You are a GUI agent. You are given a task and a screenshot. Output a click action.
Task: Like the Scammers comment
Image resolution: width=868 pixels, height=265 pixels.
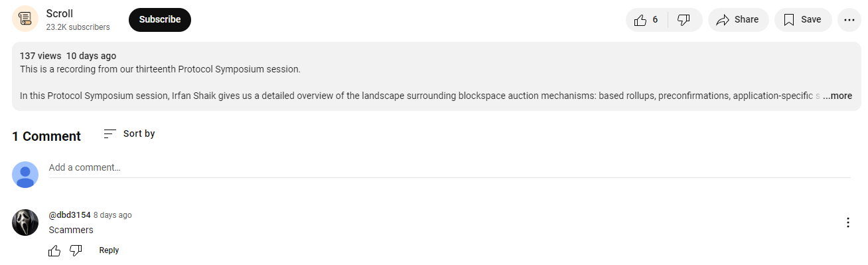click(54, 250)
